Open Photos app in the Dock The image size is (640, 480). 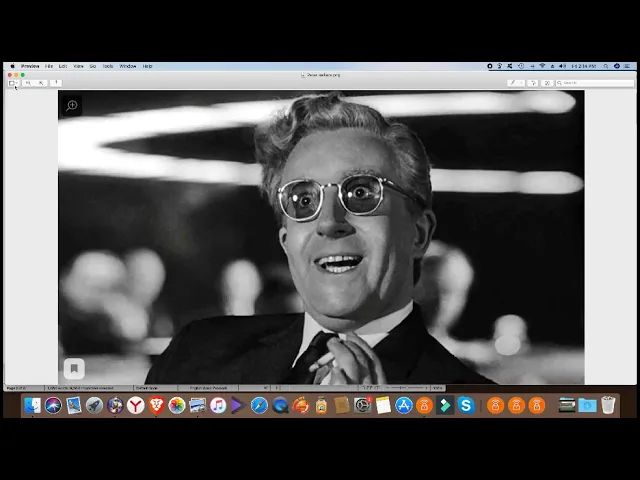pyautogui.click(x=177, y=405)
